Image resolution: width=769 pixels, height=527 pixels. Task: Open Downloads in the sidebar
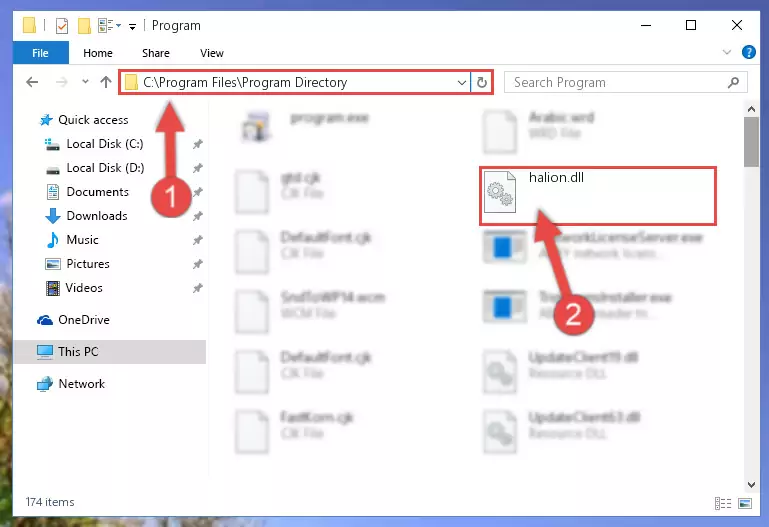pyautogui.click(x=97, y=216)
